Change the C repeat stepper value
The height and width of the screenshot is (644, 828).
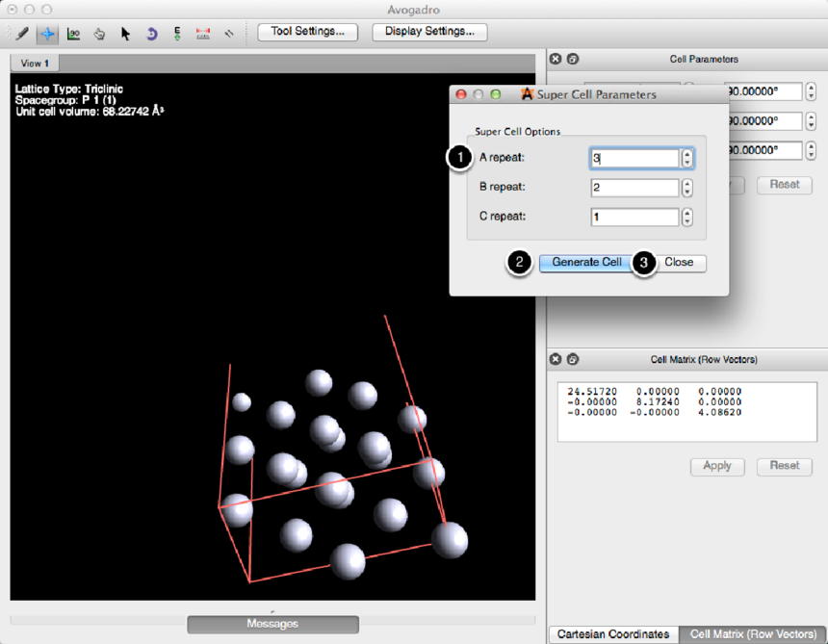click(x=686, y=217)
